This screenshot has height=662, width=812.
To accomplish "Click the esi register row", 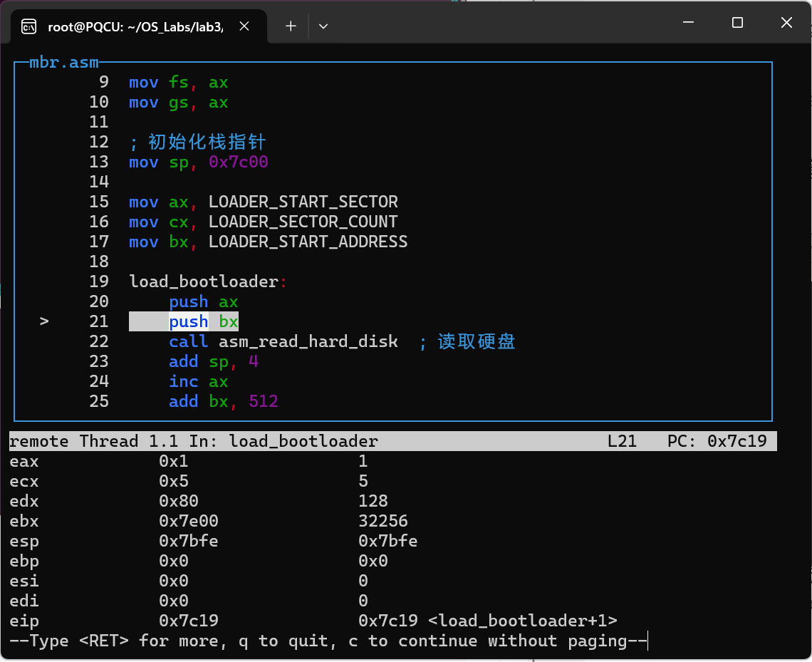I will [x=189, y=581].
